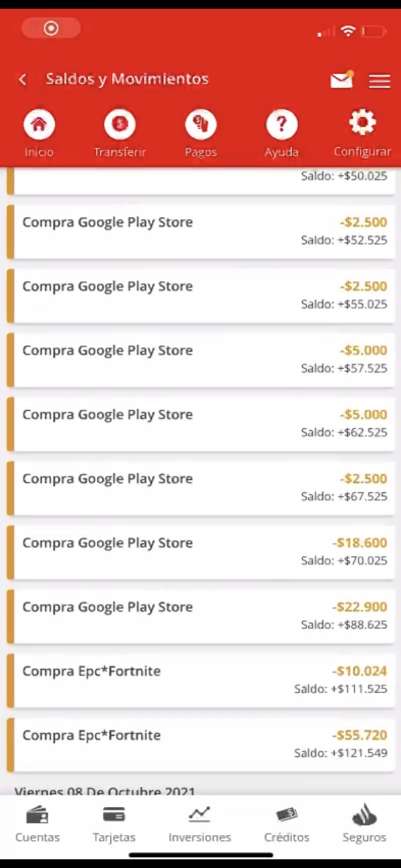Switch to Tarjetas tab

pyautogui.click(x=114, y=824)
